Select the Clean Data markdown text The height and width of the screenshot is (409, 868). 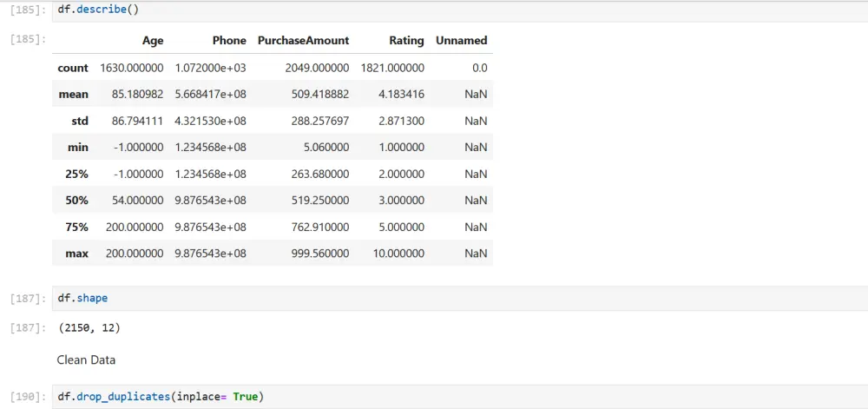(x=86, y=360)
